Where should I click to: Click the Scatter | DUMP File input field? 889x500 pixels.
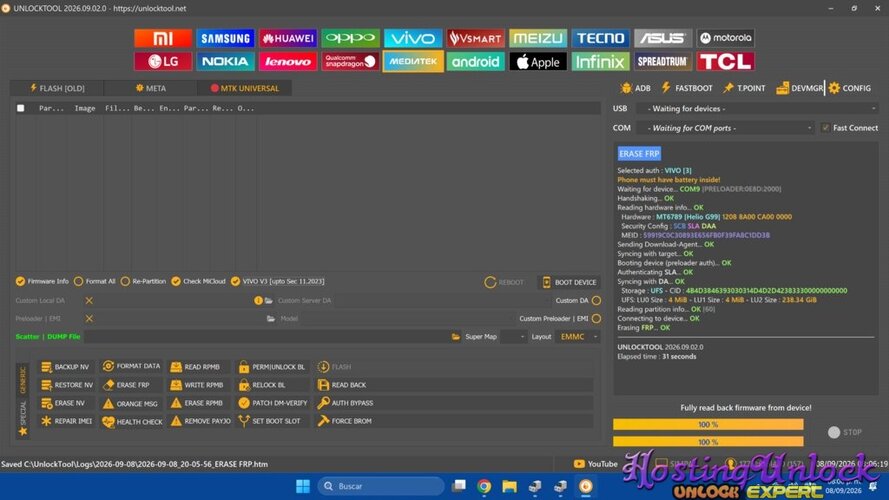[266, 337]
